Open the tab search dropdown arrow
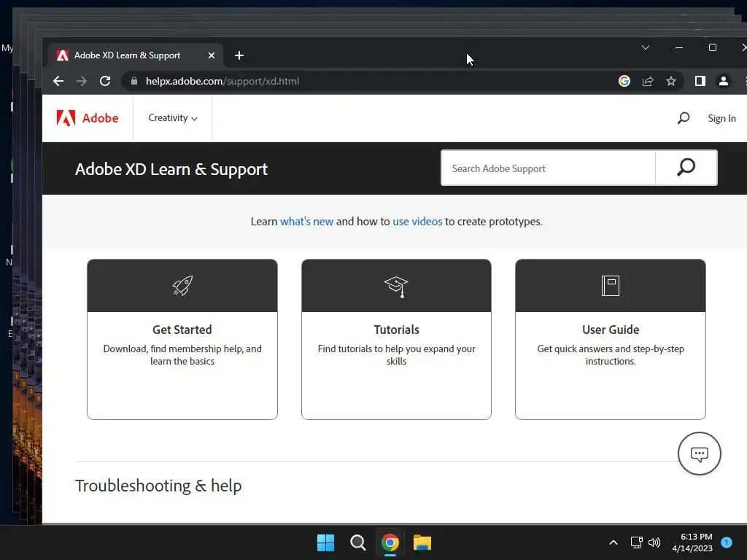Image resolution: width=747 pixels, height=560 pixels. (646, 47)
